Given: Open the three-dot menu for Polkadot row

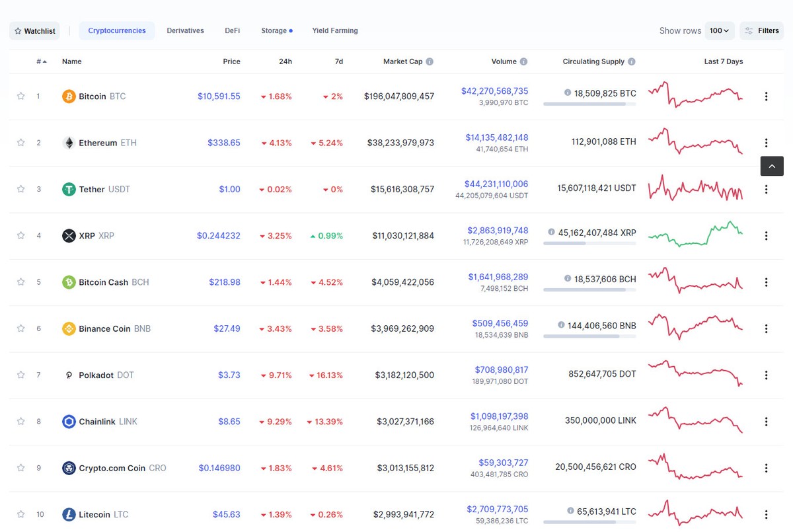Looking at the screenshot, I should (766, 375).
